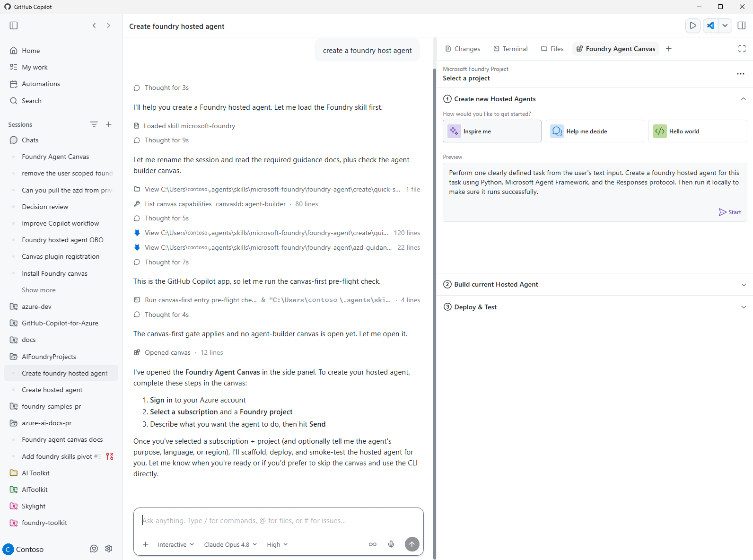Screen dimensions: 753x560
Task: Click the Run play button in header
Action: click(x=693, y=26)
